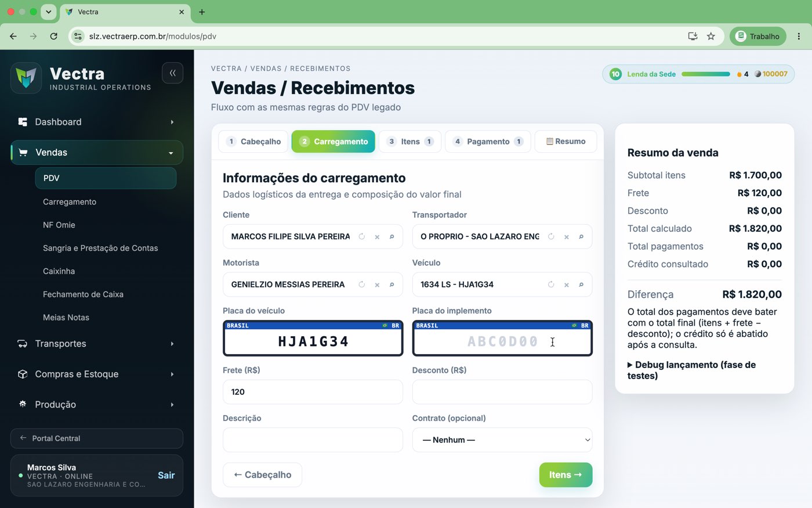Click the Vectra shield logo
Viewport: 812px width, 508px height.
coord(26,78)
